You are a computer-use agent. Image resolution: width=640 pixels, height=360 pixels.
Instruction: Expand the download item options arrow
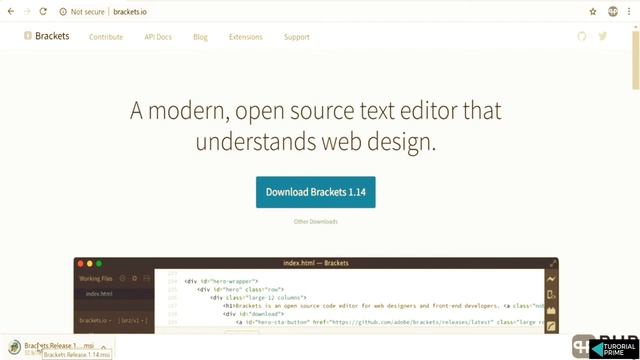pyautogui.click(x=104, y=347)
